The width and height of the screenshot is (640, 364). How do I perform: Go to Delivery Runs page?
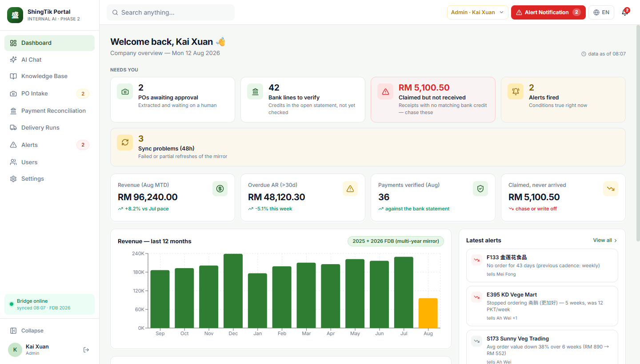(49, 128)
